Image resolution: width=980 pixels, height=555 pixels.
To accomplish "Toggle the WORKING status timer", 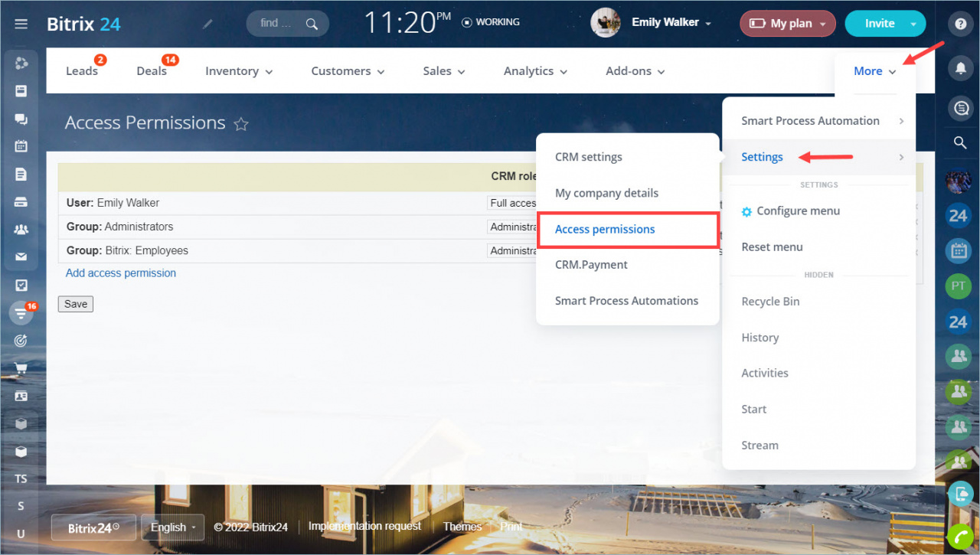I will (x=491, y=22).
